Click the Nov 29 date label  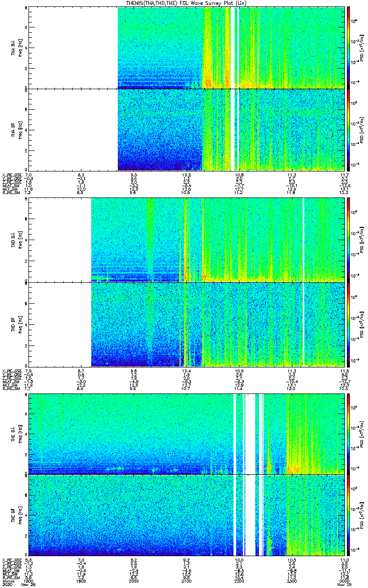tap(344, 585)
